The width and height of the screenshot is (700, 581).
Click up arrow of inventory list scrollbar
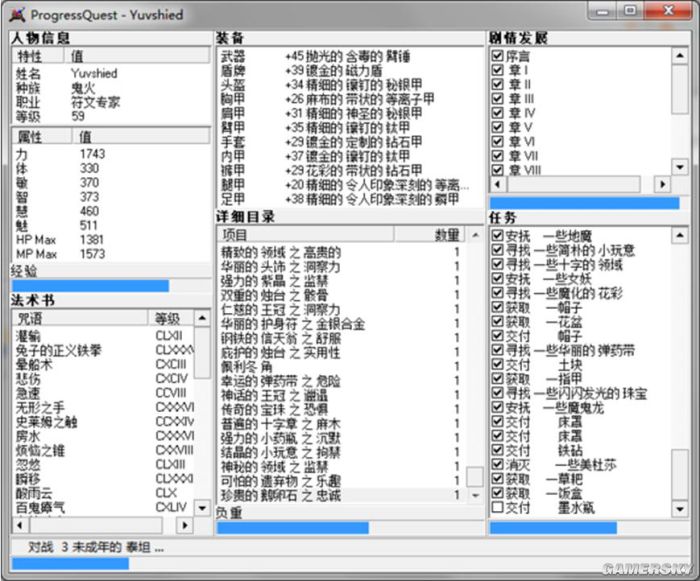[x=475, y=234]
